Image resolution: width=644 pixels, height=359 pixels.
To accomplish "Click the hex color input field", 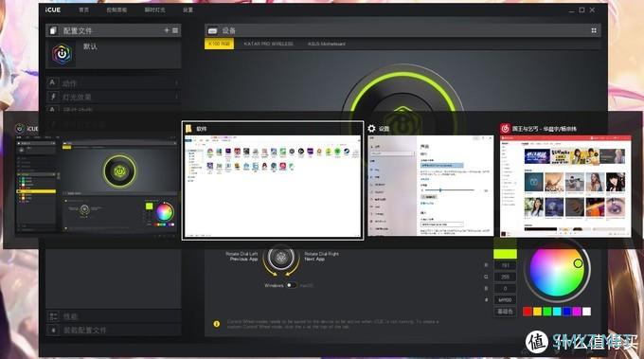I will tap(505, 300).
